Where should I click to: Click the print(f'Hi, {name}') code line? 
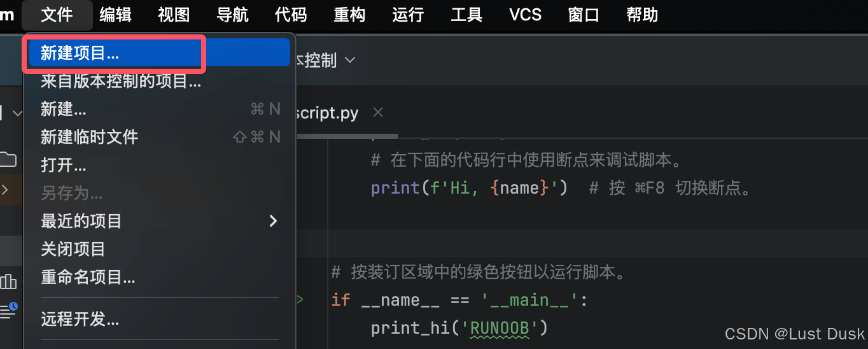[x=470, y=188]
